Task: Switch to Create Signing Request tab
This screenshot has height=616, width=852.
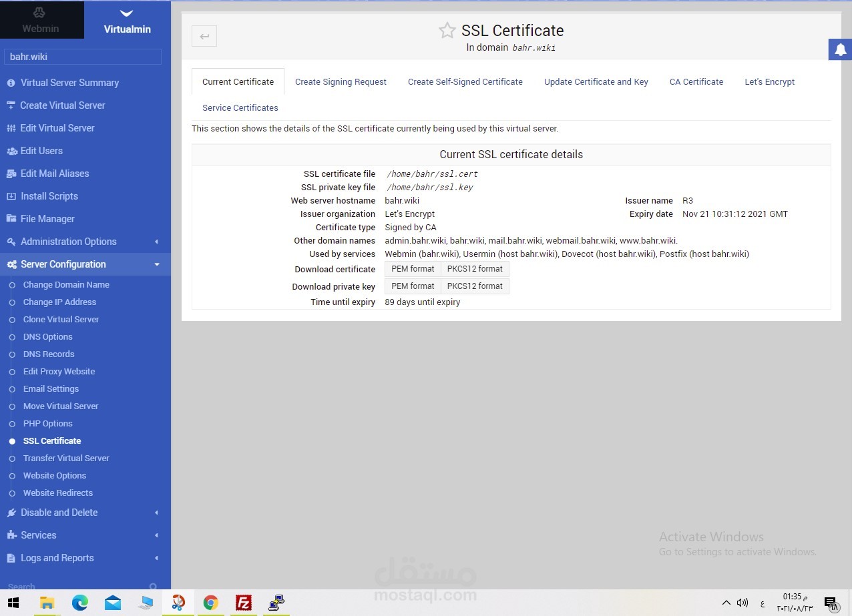Action: [x=341, y=81]
